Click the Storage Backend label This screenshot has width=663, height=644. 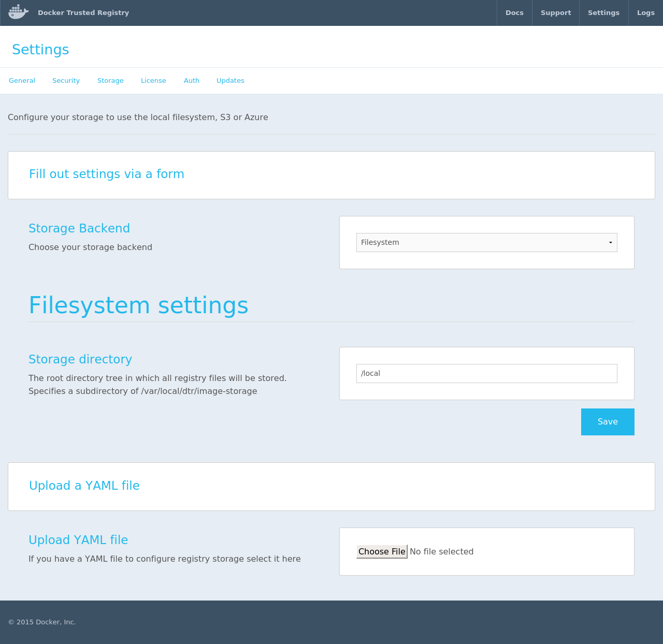point(79,228)
